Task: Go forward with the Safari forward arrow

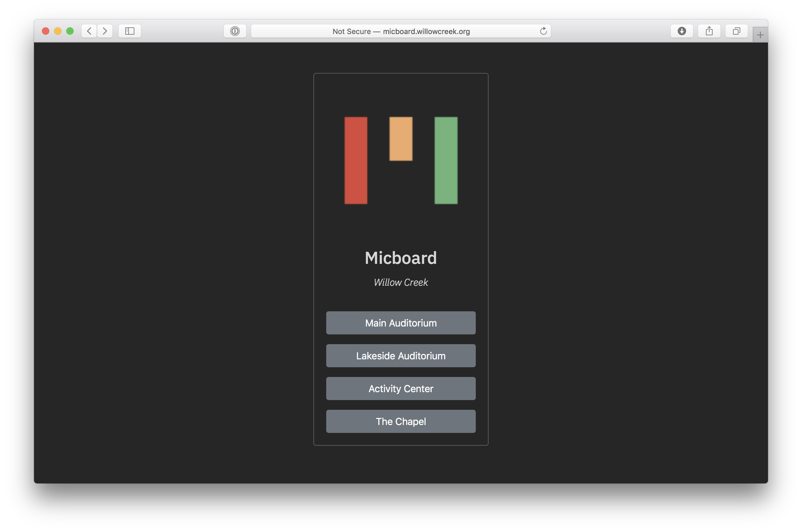Action: 105,31
